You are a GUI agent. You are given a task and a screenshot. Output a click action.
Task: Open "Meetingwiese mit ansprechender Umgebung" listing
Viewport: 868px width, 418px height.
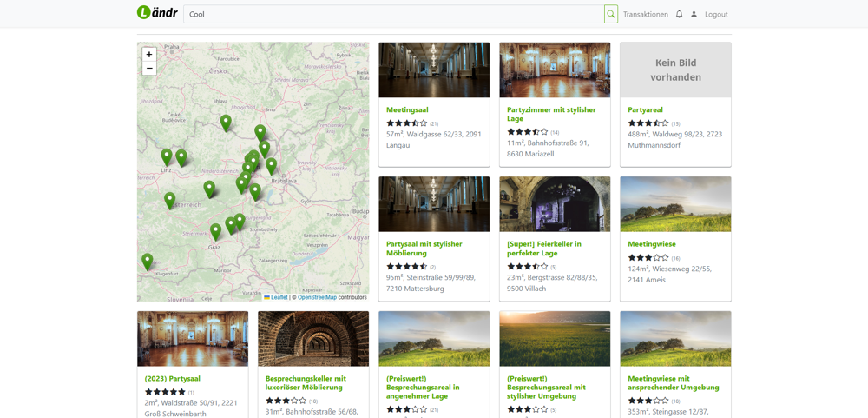click(x=674, y=383)
